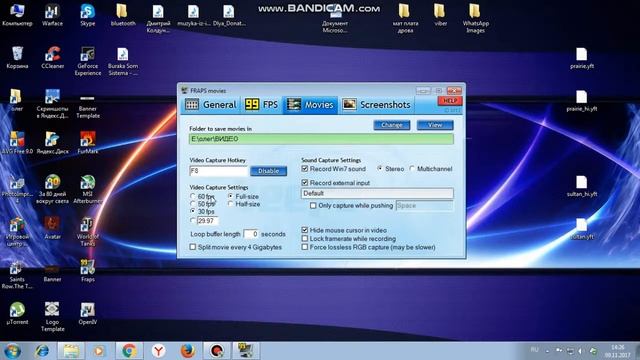This screenshot has height=360, width=640.
Task: Select the Full-size capture option
Action: 231,196
